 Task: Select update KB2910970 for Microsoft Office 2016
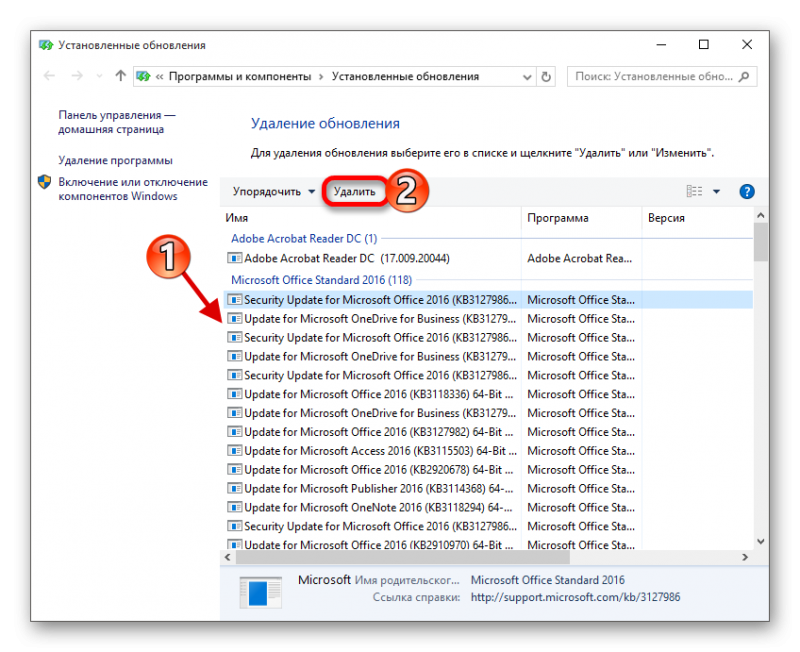click(488, 544)
